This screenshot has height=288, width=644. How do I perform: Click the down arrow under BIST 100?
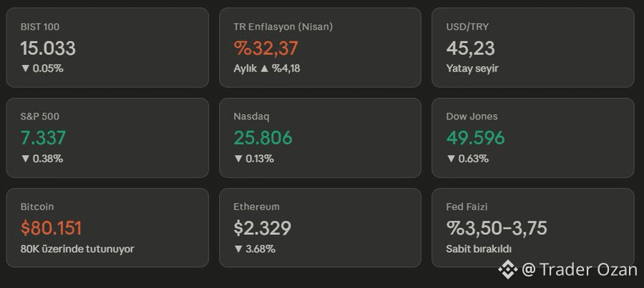(26, 69)
